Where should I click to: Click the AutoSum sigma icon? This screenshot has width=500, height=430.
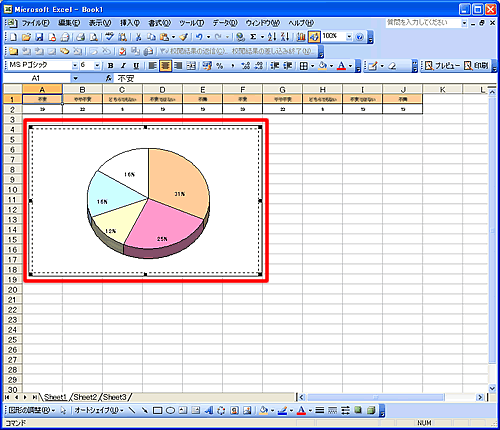(253, 37)
